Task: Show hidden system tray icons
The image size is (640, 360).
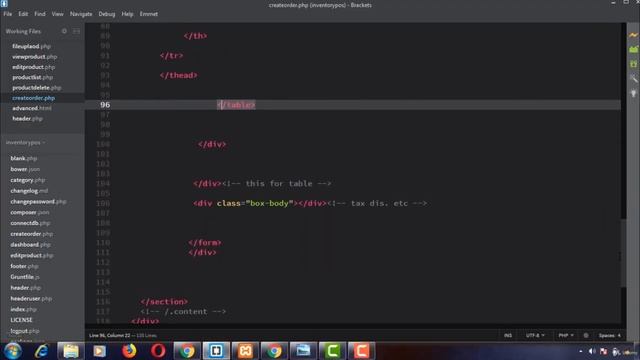Action: (x=580, y=351)
